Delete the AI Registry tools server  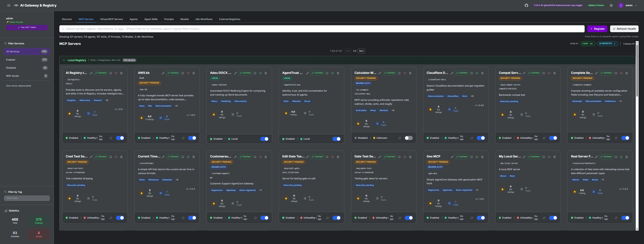coord(121,73)
